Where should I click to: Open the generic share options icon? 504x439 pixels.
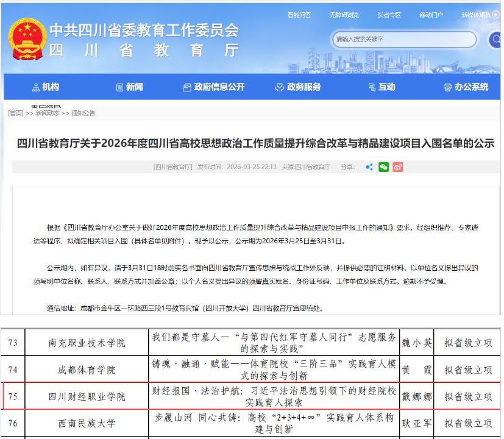[369, 166]
